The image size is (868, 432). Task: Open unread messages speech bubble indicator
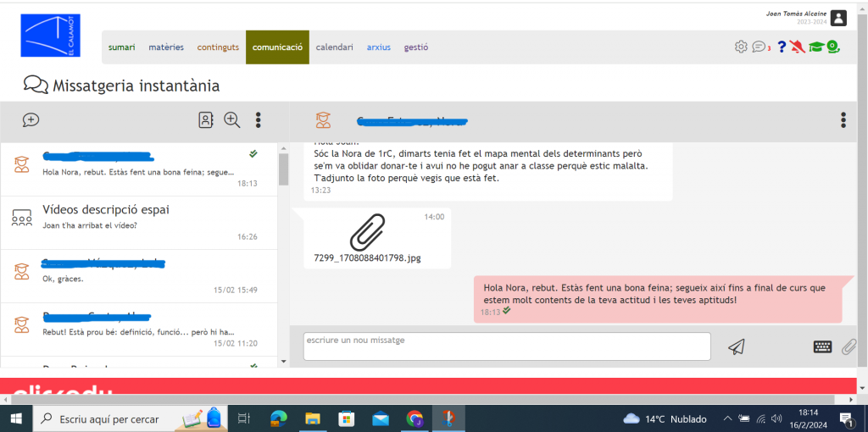[x=760, y=47]
